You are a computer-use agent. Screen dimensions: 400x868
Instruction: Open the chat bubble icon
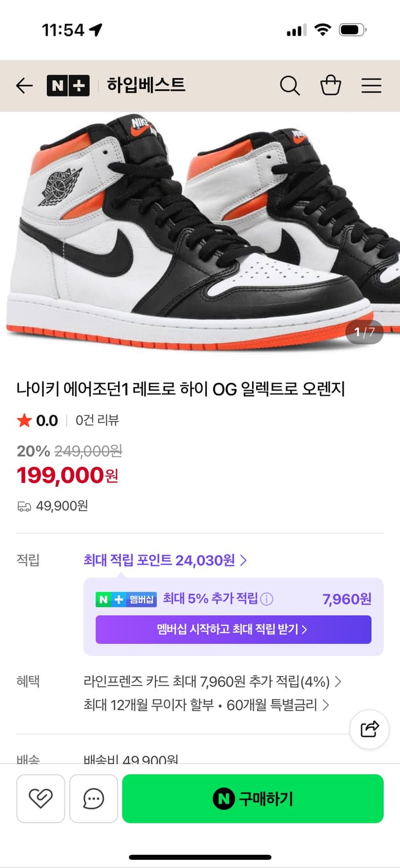(x=93, y=799)
